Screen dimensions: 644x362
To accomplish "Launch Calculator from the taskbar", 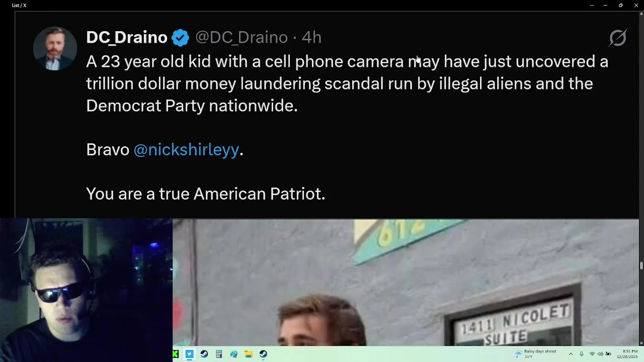I will pyautogui.click(x=219, y=354).
